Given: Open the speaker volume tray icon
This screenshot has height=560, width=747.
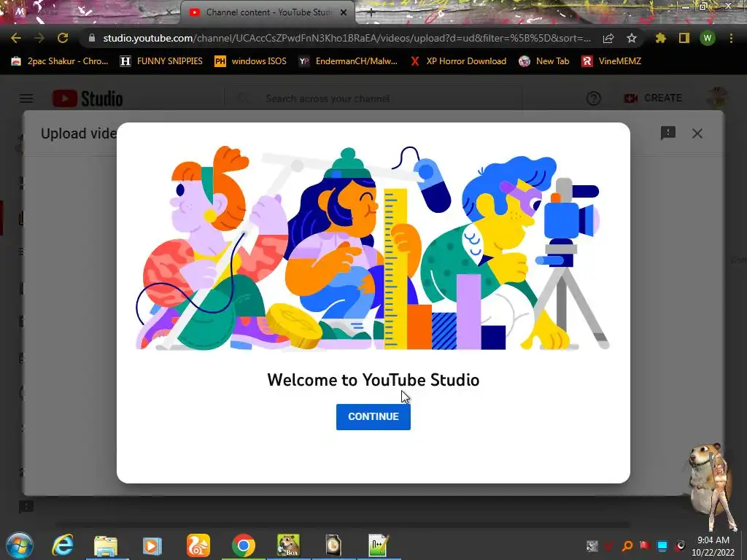Looking at the screenshot, I should (681, 545).
